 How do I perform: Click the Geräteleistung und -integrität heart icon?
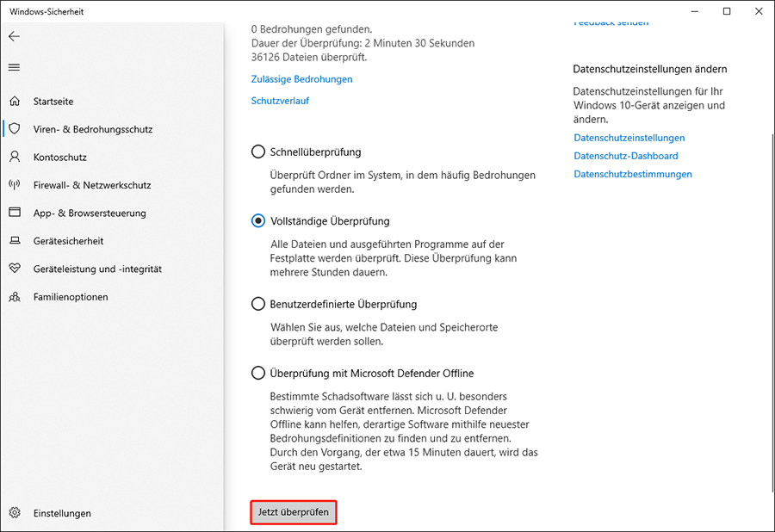[x=15, y=269]
